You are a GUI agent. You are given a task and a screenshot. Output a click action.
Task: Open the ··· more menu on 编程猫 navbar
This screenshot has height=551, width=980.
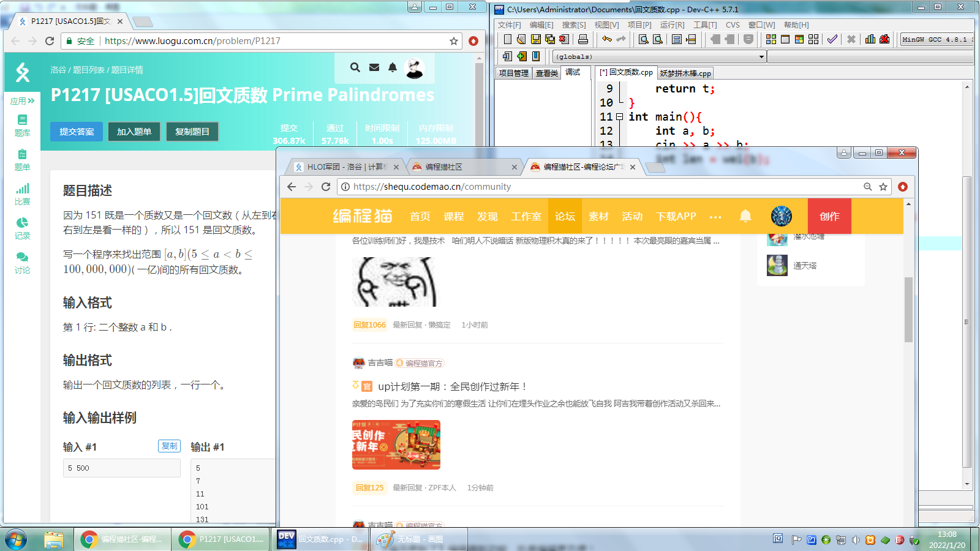[715, 217]
